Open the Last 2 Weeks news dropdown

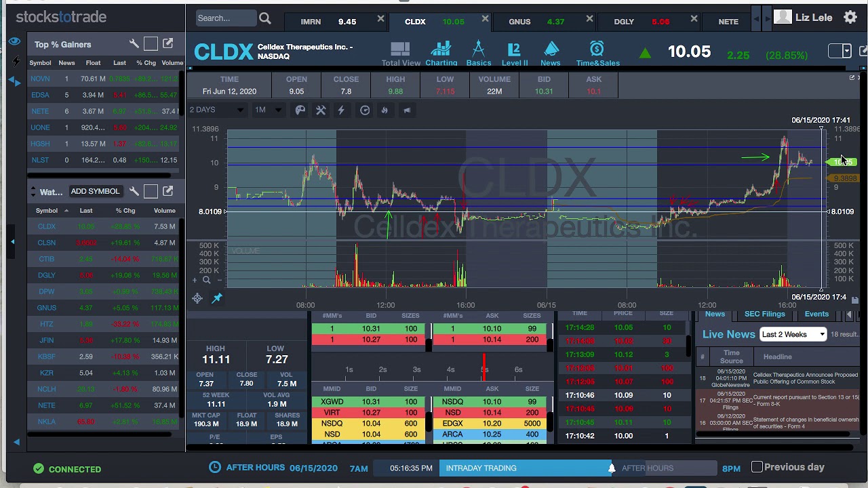(x=793, y=334)
